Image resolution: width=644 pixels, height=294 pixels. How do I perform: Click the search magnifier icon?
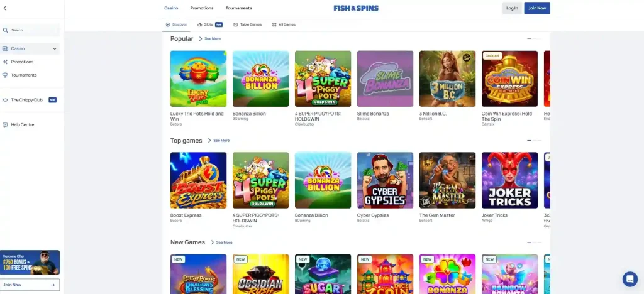[x=5, y=30]
